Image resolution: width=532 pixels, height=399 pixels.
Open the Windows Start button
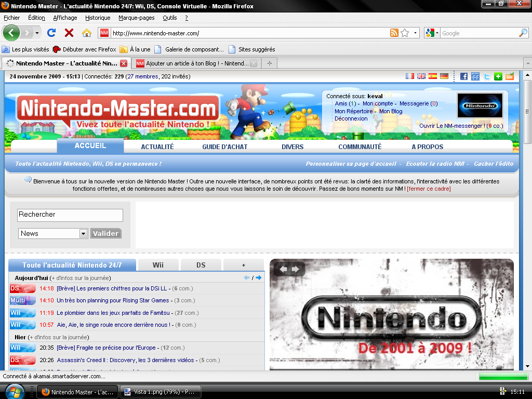14,392
